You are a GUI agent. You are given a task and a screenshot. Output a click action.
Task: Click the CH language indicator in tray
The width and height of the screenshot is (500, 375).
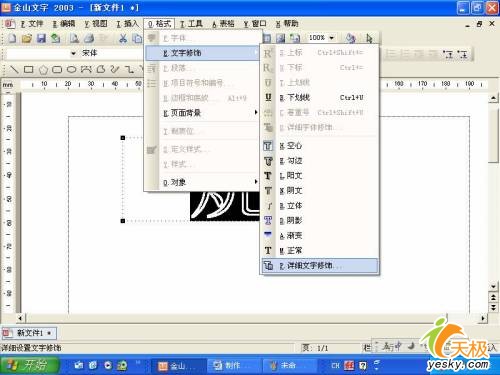tap(335, 366)
